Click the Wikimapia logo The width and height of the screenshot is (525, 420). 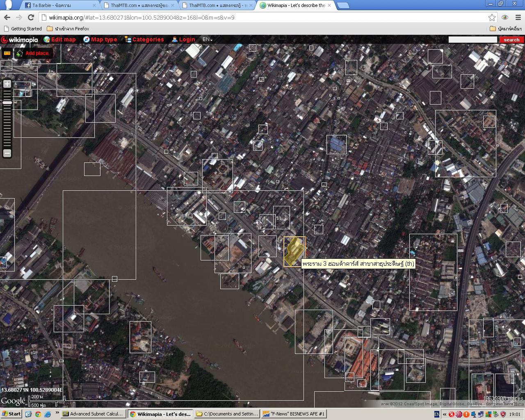(x=19, y=40)
